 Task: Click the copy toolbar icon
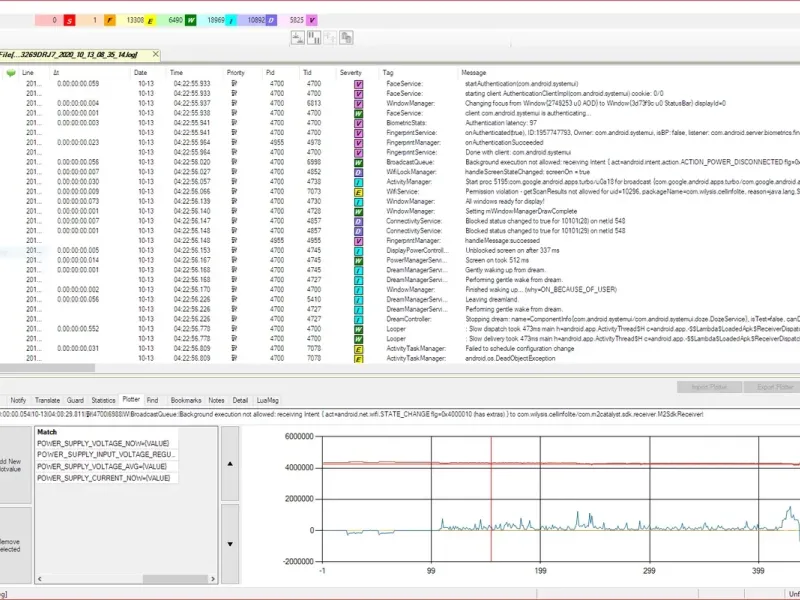click(346, 38)
